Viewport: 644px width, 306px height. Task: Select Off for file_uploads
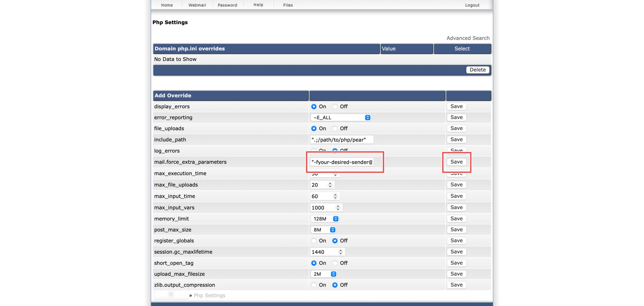335,128
